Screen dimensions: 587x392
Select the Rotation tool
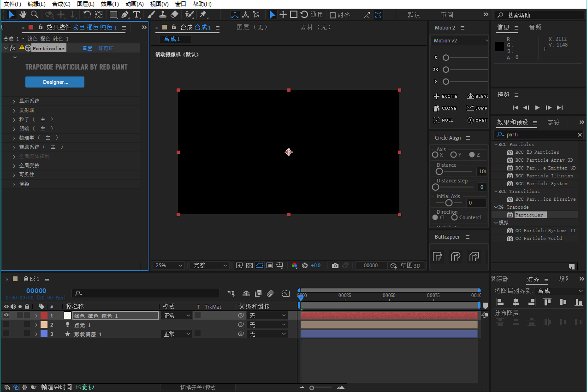pos(87,15)
